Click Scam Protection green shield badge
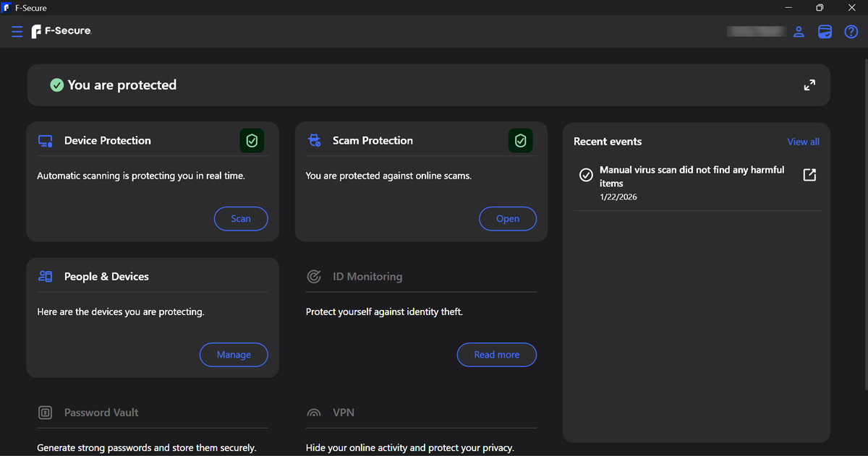The width and height of the screenshot is (868, 456). pyautogui.click(x=521, y=141)
